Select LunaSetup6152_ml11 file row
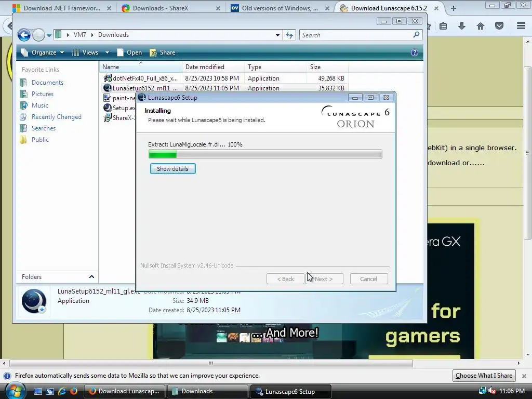The height and width of the screenshot is (399, 532). [x=224, y=88]
